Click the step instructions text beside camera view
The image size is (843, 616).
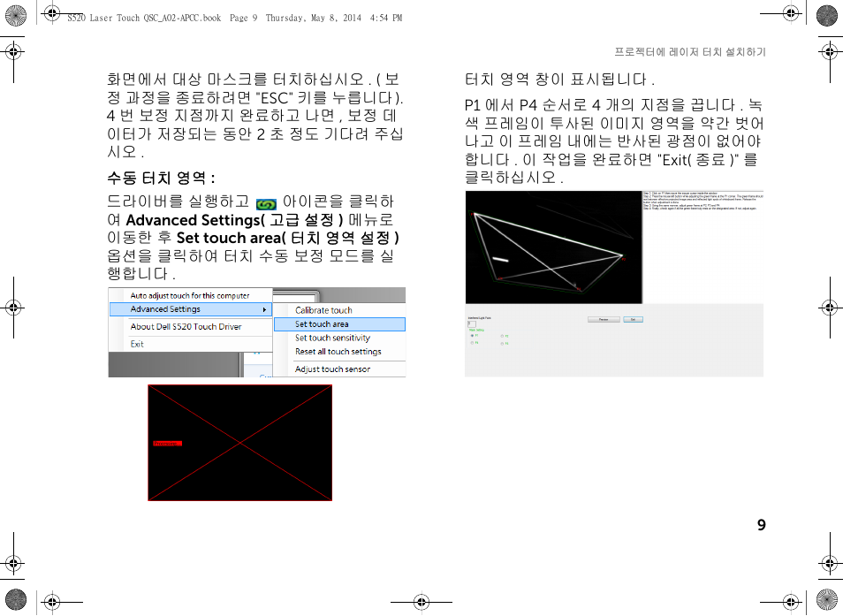pyautogui.click(x=703, y=201)
